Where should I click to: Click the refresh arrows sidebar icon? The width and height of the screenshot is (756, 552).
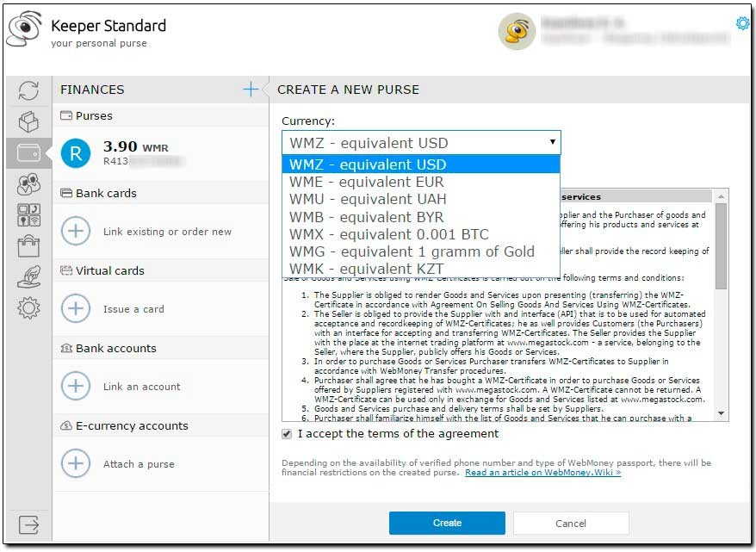tap(28, 91)
